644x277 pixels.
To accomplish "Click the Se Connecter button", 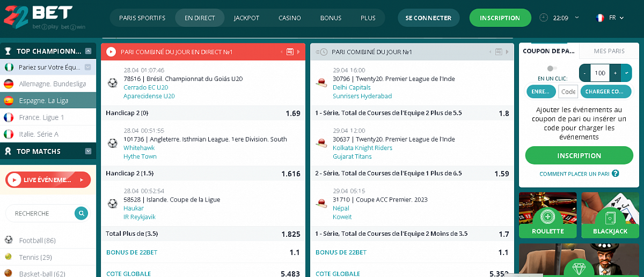I will pyautogui.click(x=428, y=18).
